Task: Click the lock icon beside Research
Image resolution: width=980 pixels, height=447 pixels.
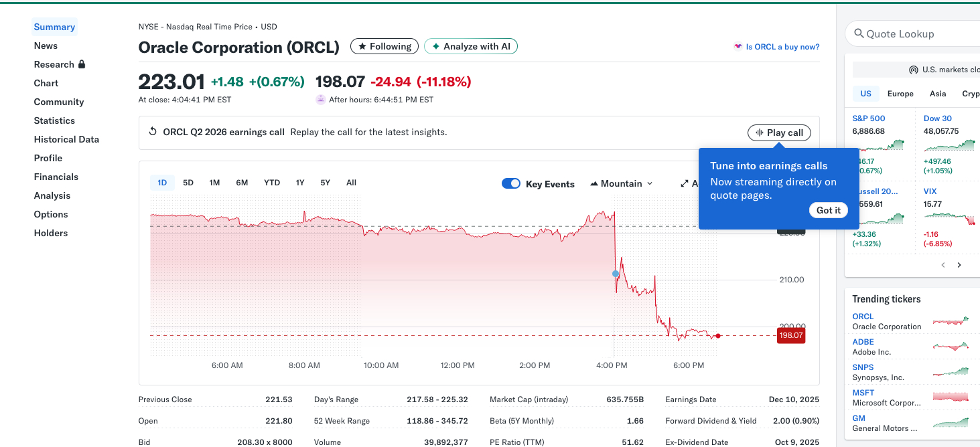Action: click(82, 64)
